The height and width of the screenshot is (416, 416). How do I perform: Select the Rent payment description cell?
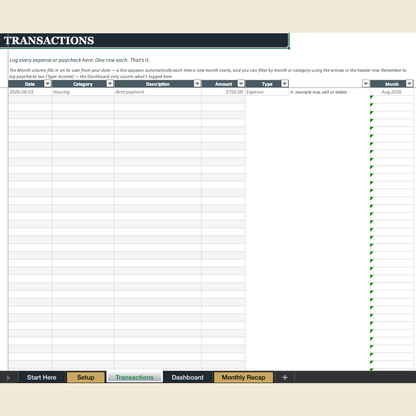pos(158,92)
